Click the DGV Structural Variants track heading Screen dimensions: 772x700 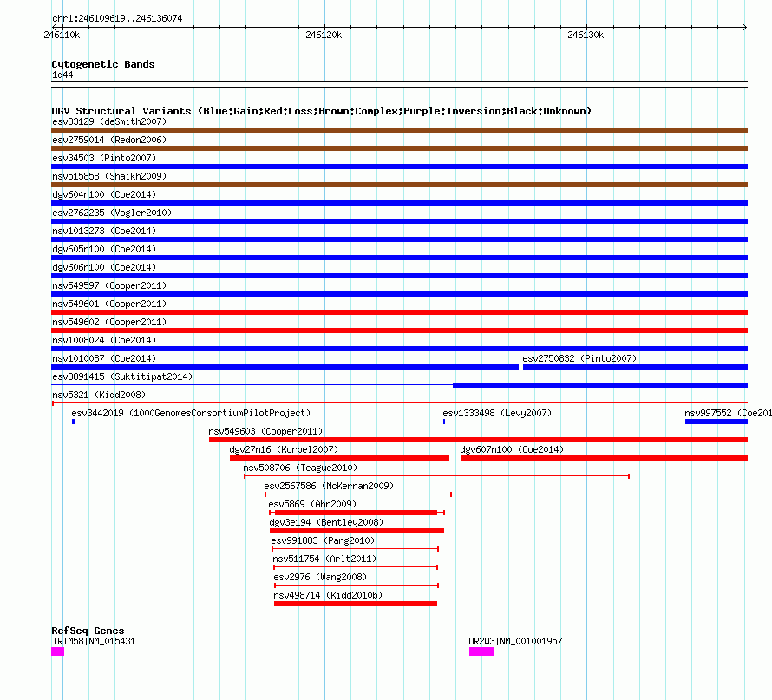322,111
